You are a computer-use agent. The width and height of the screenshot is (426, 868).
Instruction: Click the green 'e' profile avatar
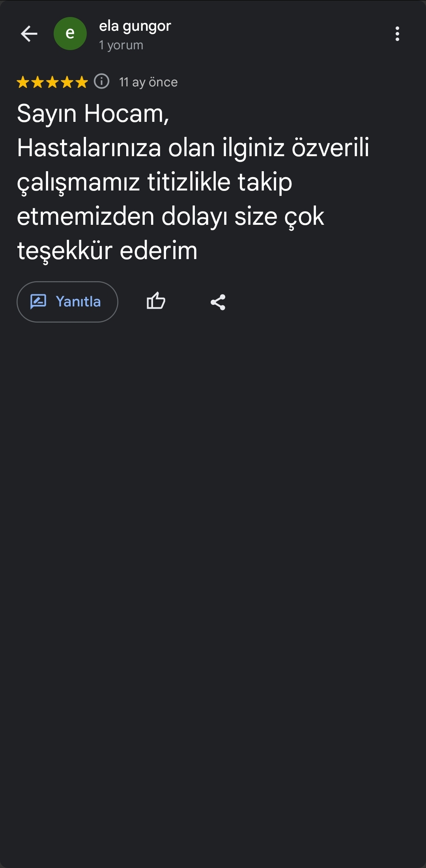point(70,34)
